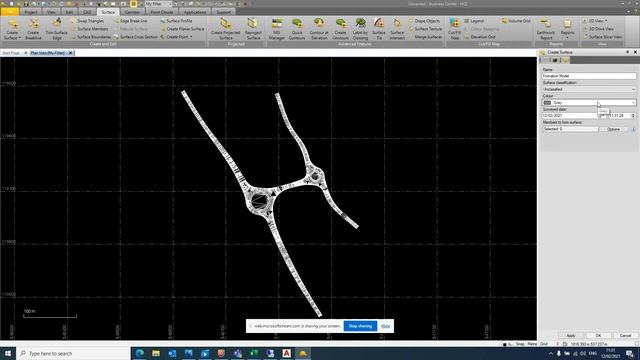Image resolution: width=640 pixels, height=360 pixels.
Task: Click Stop sharing in the banner
Action: pos(360,326)
